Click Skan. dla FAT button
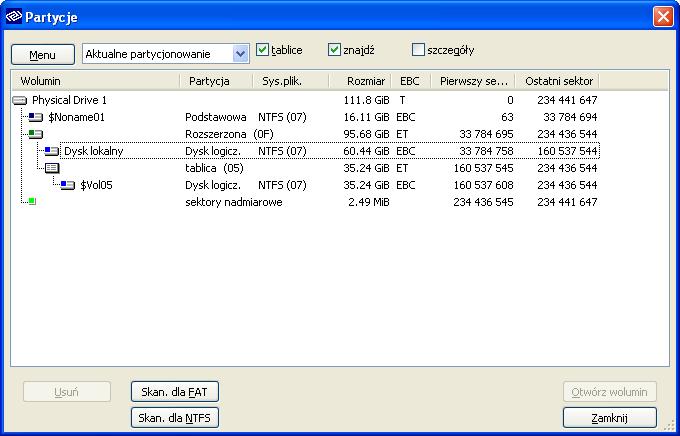680x436 pixels. point(175,392)
